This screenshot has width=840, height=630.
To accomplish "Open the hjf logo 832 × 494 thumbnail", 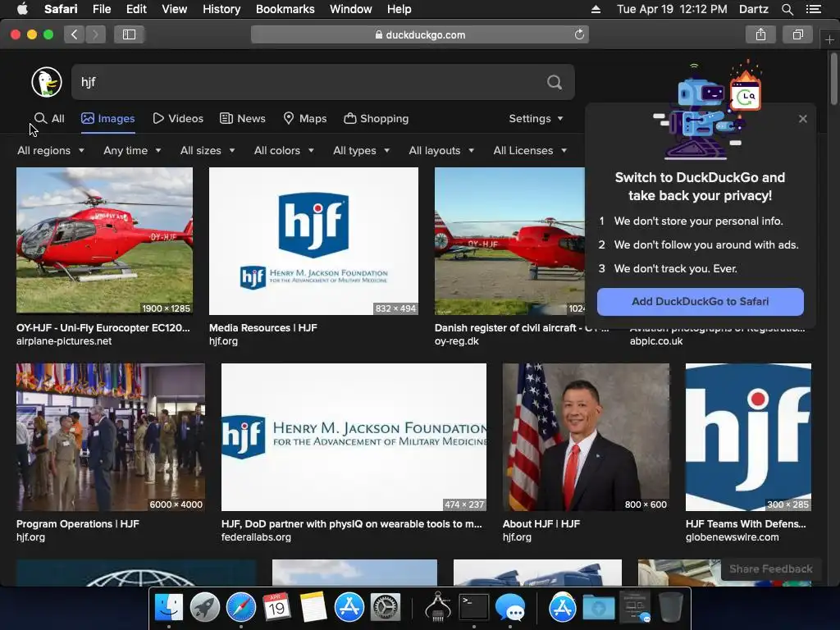I will coord(313,241).
